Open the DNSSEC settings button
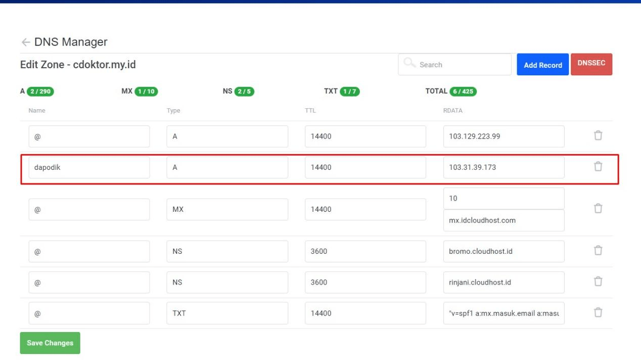This screenshot has height=364, width=641. click(x=591, y=64)
